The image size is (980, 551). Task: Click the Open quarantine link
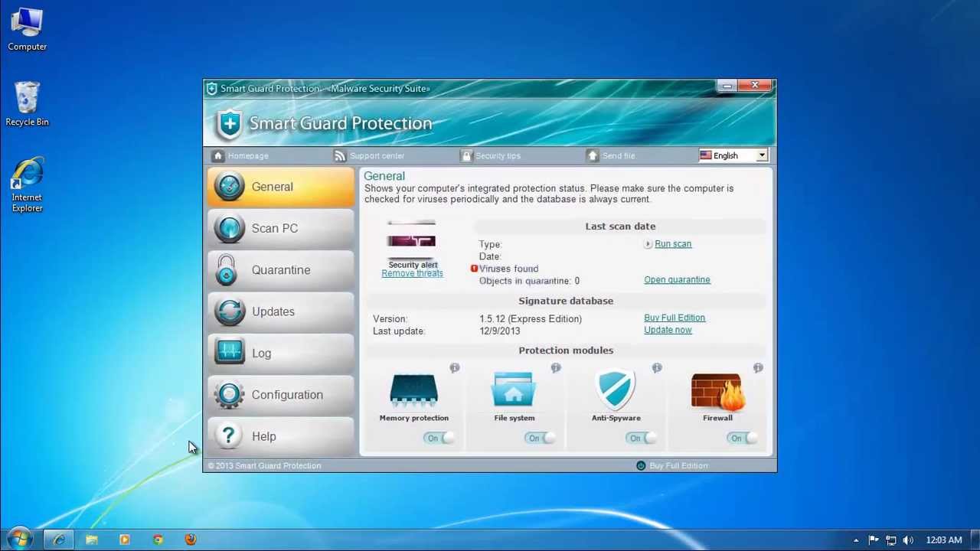click(x=677, y=280)
